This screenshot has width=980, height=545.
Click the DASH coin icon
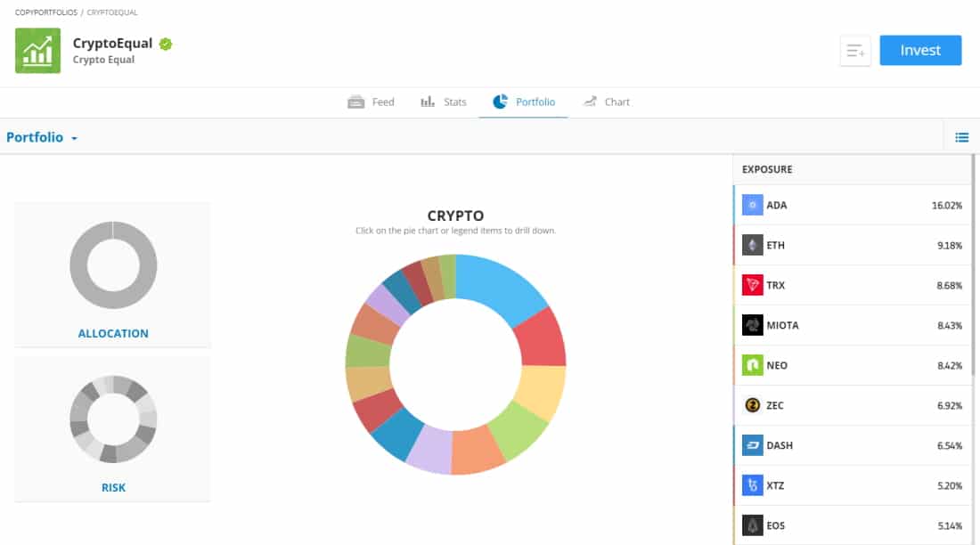click(753, 445)
